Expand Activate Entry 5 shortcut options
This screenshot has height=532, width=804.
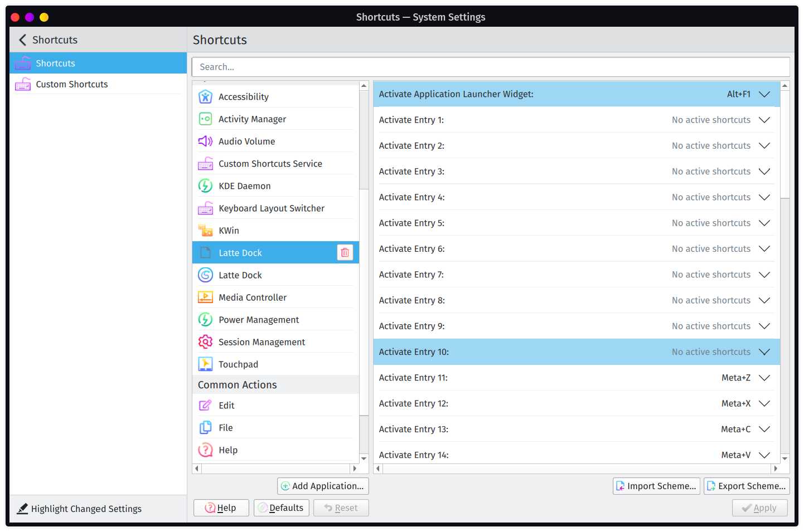click(x=764, y=223)
